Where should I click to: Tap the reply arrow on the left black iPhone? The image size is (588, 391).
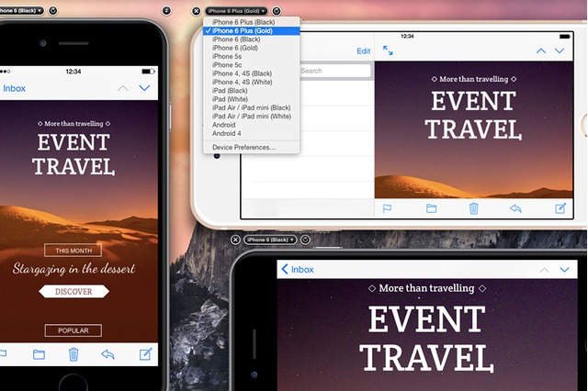[x=108, y=354]
